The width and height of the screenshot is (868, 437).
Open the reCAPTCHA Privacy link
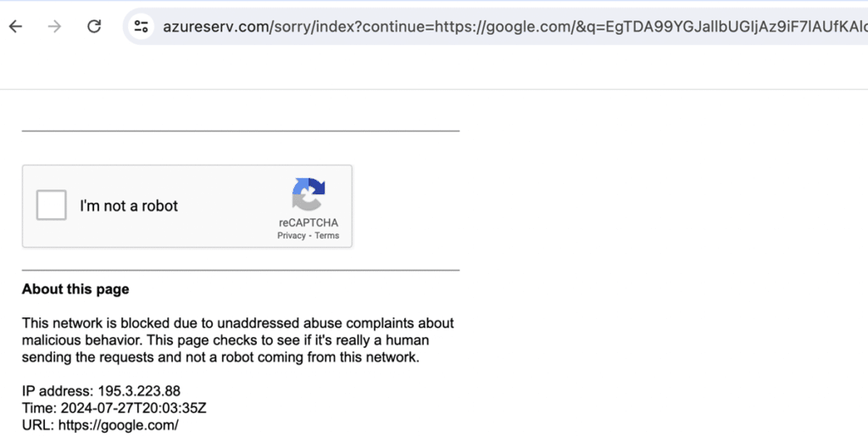[x=292, y=235]
